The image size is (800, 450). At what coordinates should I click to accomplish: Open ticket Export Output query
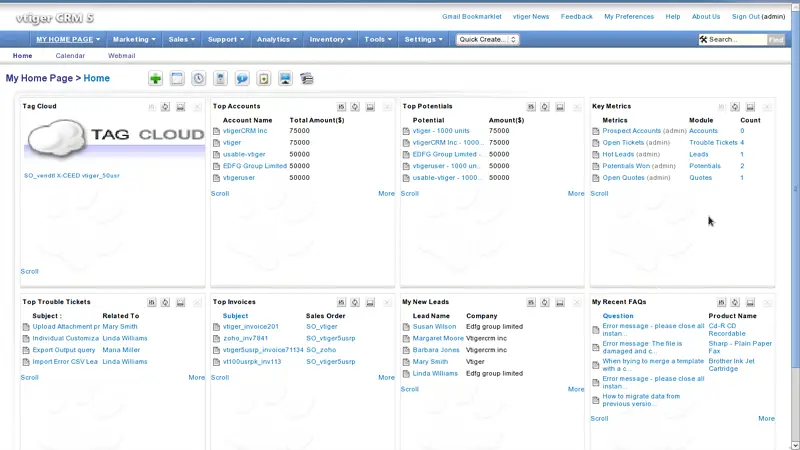point(64,350)
